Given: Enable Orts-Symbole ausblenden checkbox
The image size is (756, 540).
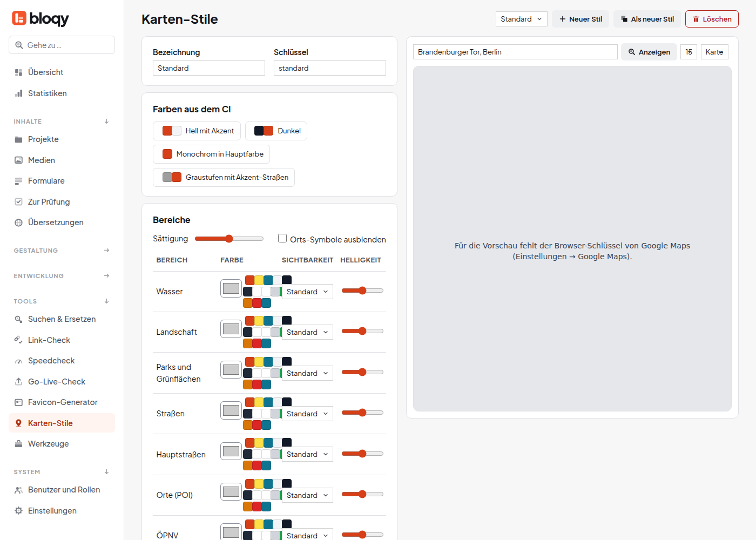Looking at the screenshot, I should [282, 238].
